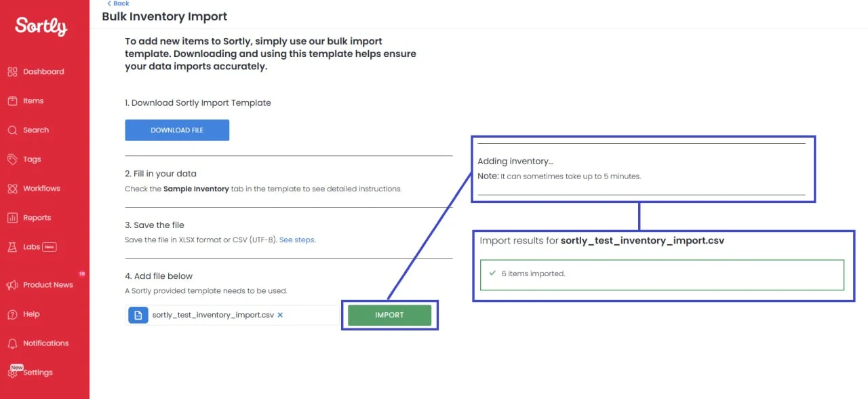This screenshot has height=399, width=868.
Task: Click the green IMPORT button
Action: point(389,315)
